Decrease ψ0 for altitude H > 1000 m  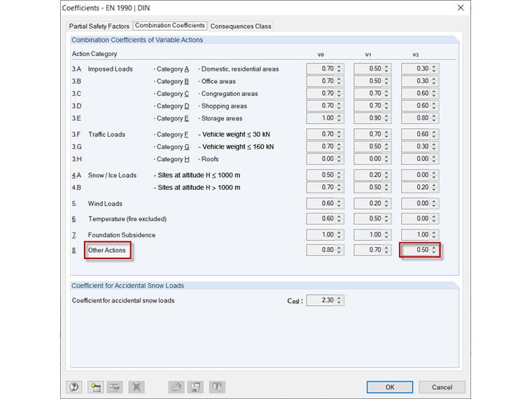point(339,190)
